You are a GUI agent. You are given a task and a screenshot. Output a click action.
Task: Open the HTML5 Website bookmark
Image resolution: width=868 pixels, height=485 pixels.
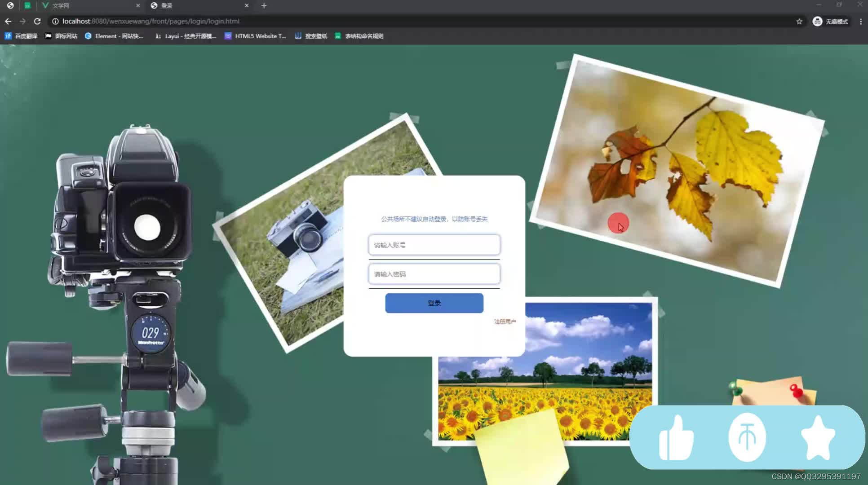(255, 36)
